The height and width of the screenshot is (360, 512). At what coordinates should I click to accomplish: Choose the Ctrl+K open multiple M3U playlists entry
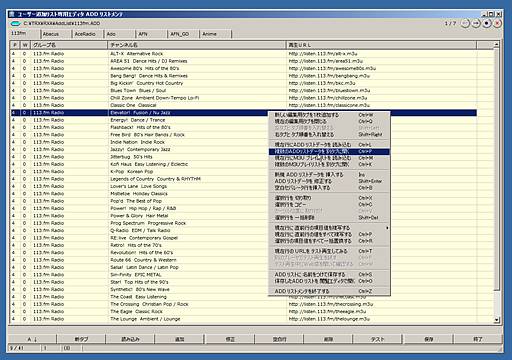[x=329, y=164]
